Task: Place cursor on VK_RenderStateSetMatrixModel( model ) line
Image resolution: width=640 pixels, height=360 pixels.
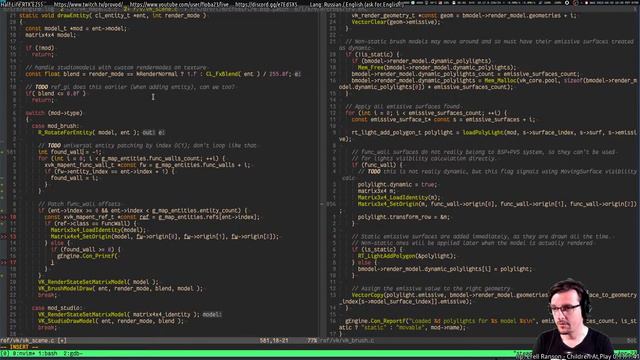Action: point(98,282)
